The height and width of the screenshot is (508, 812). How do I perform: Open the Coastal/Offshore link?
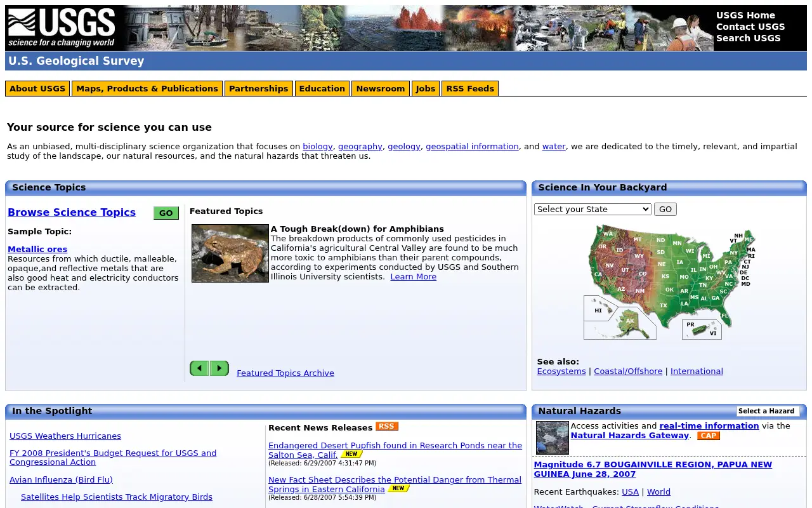coord(628,371)
